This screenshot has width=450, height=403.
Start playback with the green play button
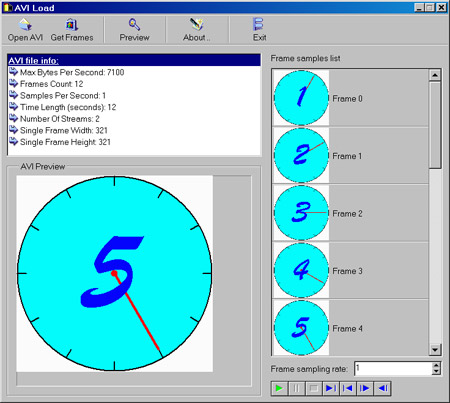pos(279,388)
